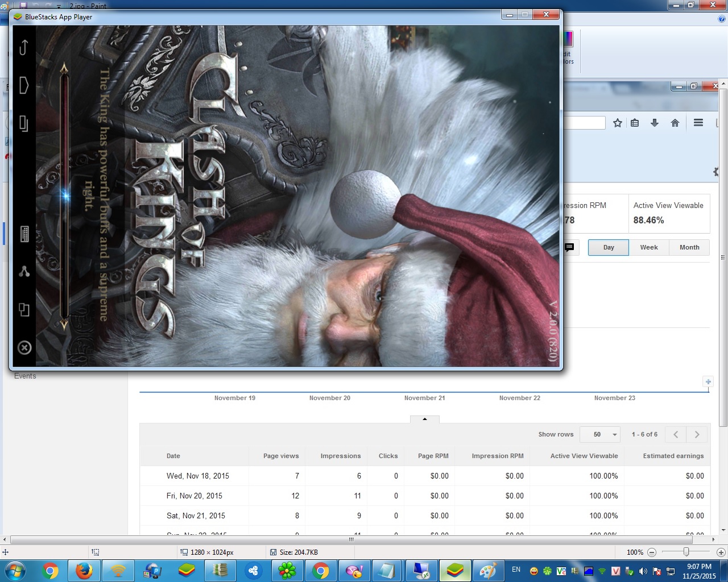Sort by Clicks column header
Screen dimensions: 728x582
coord(388,456)
